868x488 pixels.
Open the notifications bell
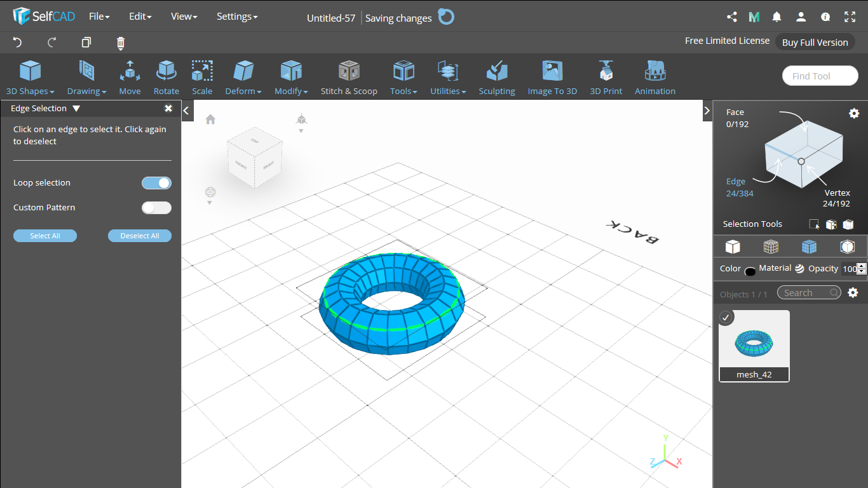pos(777,17)
